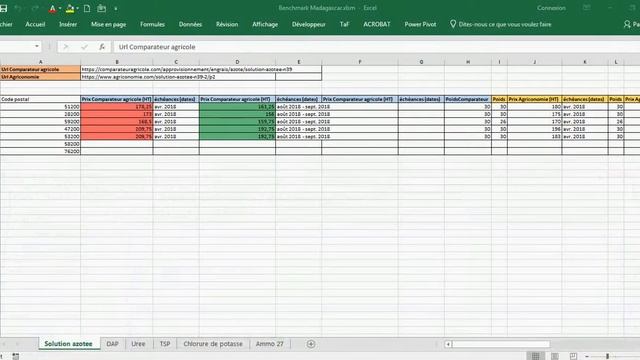
Task: Select the Url Comparateur agricole label cell
Action: pos(40,69)
